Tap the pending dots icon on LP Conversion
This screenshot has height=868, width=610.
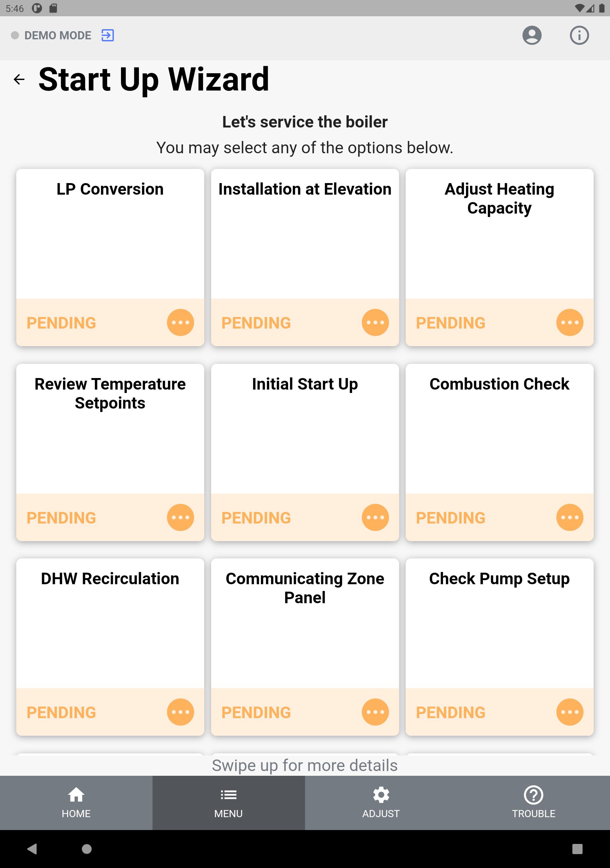[x=180, y=322]
